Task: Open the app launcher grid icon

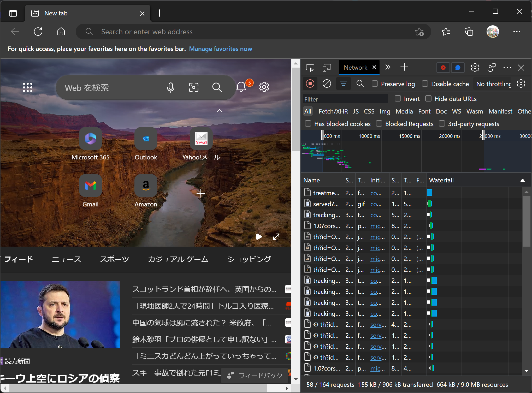Action: [28, 87]
